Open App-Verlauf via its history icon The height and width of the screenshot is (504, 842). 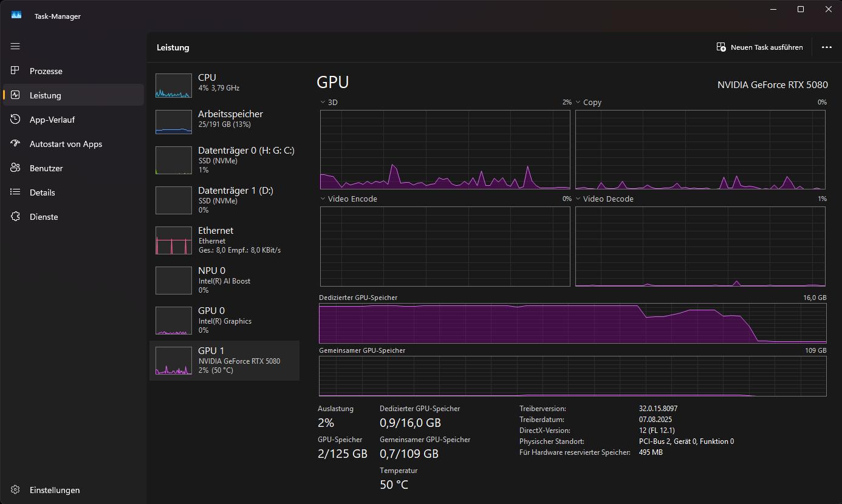[x=15, y=119]
